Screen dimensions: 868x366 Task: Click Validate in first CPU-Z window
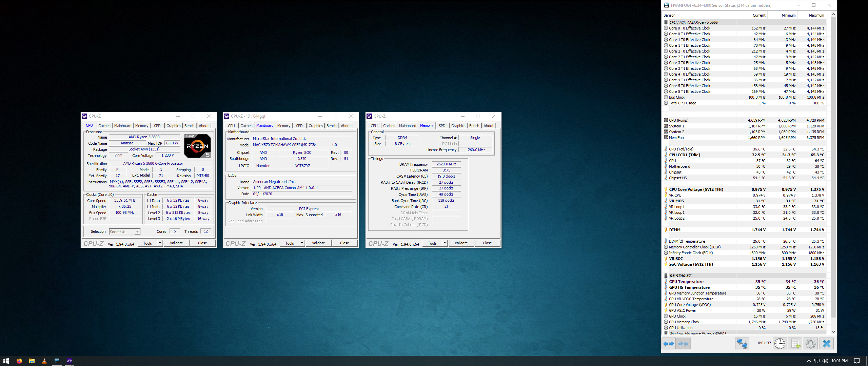176,243
